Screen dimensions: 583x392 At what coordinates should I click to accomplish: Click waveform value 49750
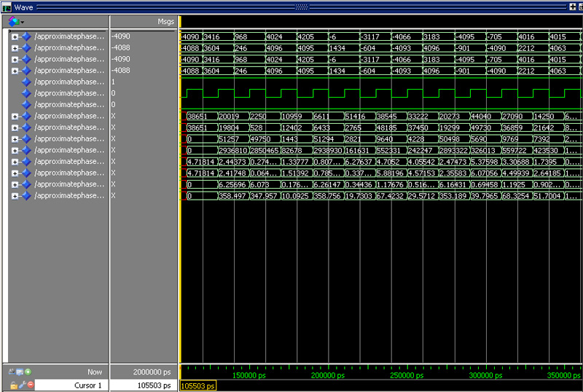click(260, 139)
